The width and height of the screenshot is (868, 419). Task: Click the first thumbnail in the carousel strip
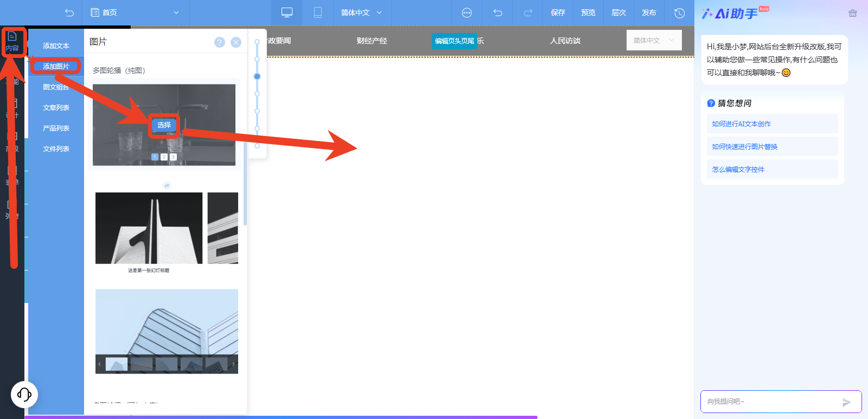pos(117,364)
